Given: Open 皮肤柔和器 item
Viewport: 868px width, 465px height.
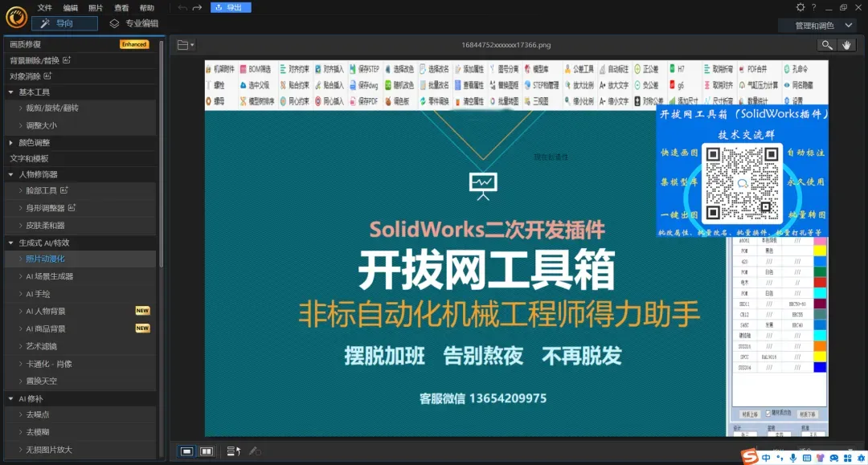Looking at the screenshot, I should (x=80, y=226).
